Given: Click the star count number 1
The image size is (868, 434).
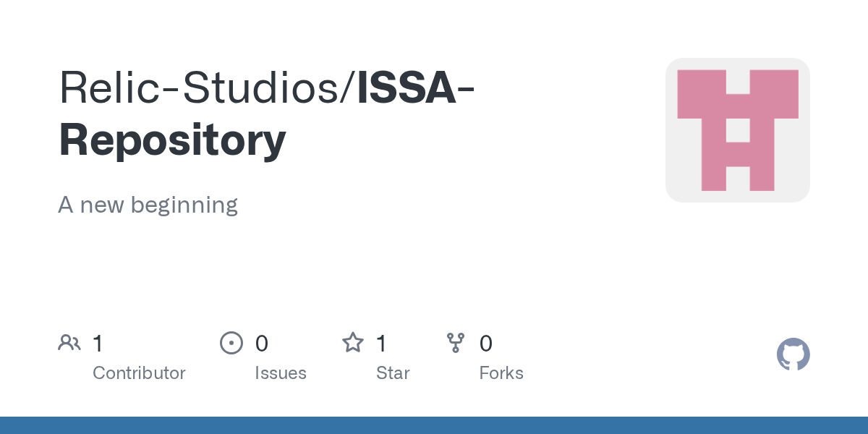Looking at the screenshot, I should (381, 344).
